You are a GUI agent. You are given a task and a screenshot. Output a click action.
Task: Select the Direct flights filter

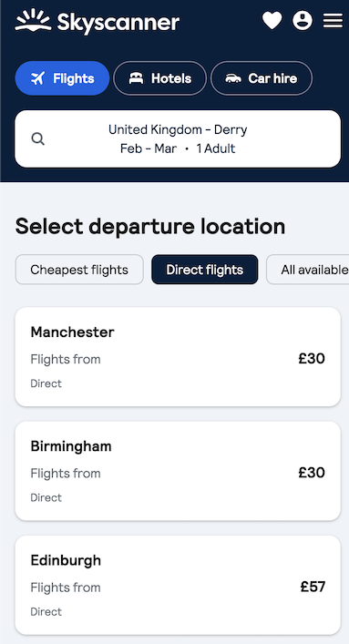pyautogui.click(x=205, y=270)
